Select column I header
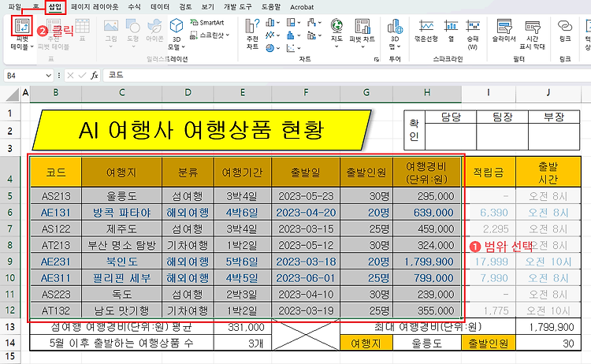Screen dimensions: 591x364 click(x=489, y=93)
